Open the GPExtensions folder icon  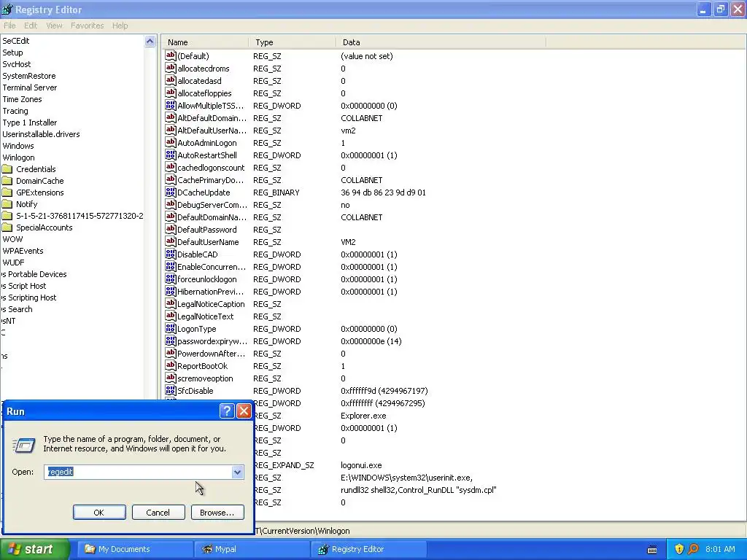tap(7, 192)
